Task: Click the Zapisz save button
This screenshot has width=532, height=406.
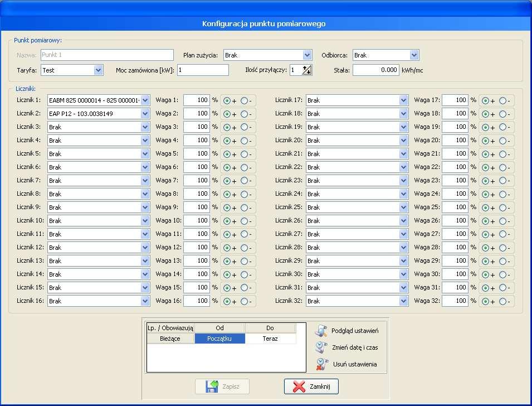Action: pos(222,386)
